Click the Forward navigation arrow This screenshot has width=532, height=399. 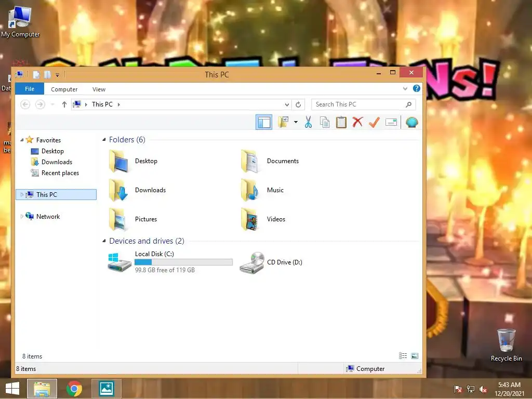[40, 104]
